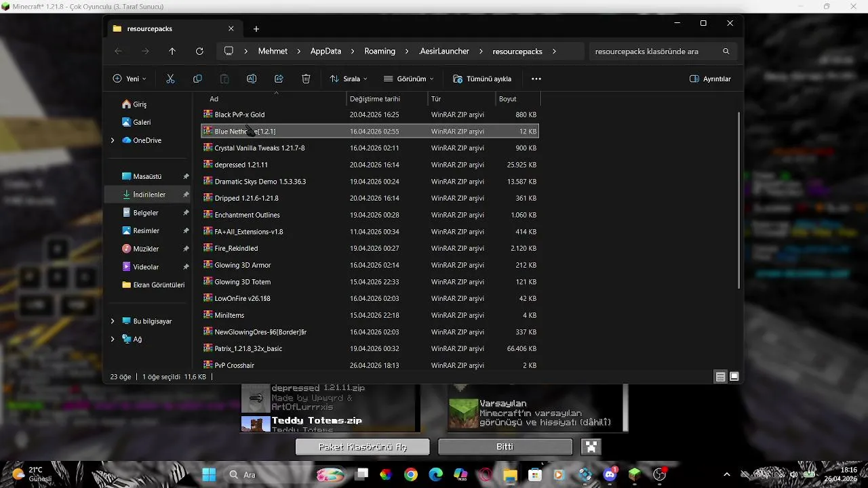Open the Sırala sort dropdown
The image size is (868, 488).
[349, 79]
